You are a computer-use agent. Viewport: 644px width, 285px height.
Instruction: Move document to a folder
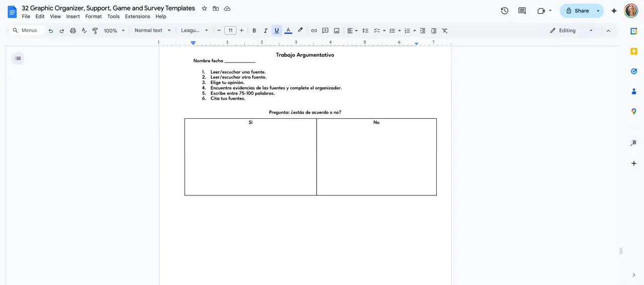click(216, 9)
